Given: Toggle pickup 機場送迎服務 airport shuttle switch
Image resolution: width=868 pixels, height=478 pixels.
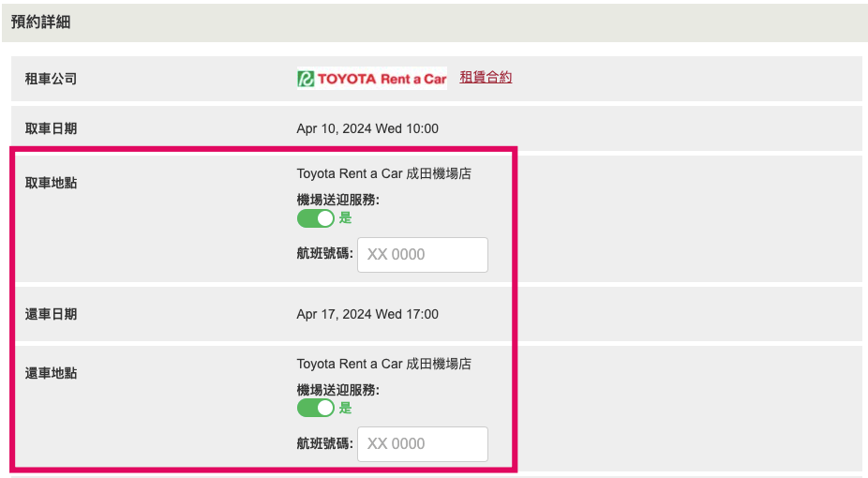Looking at the screenshot, I should [x=316, y=218].
